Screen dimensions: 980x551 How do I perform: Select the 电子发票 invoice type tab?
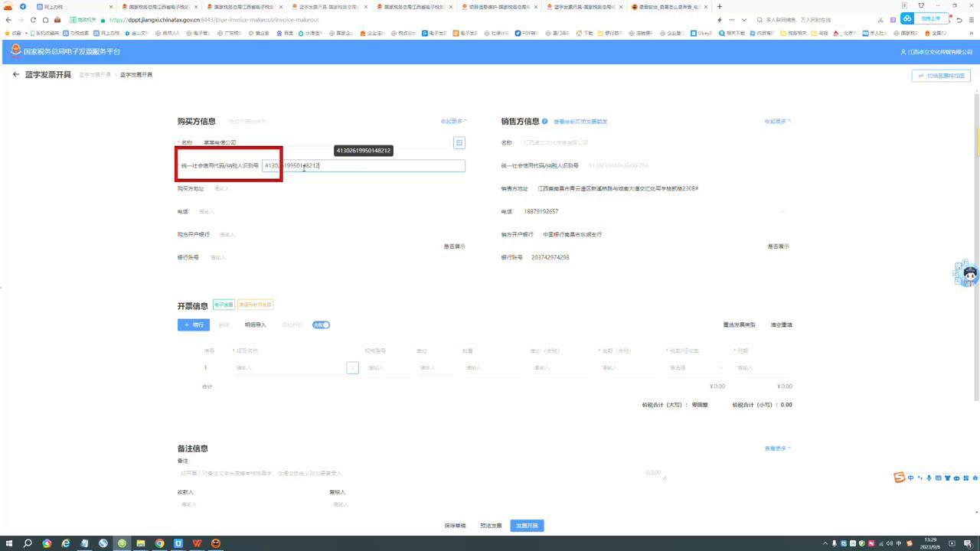(x=223, y=304)
